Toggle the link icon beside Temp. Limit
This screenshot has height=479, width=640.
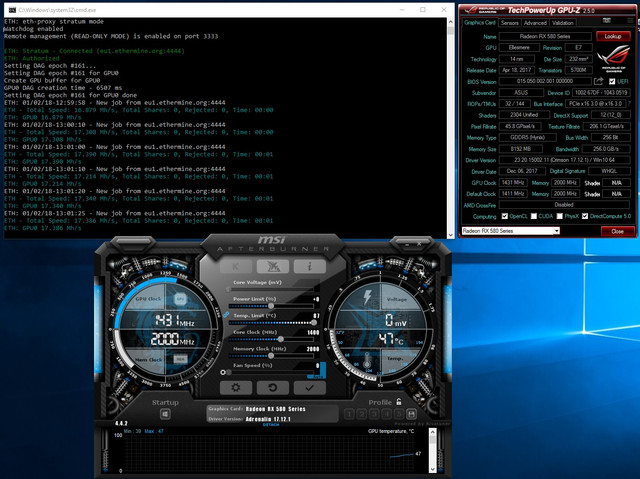click(225, 315)
